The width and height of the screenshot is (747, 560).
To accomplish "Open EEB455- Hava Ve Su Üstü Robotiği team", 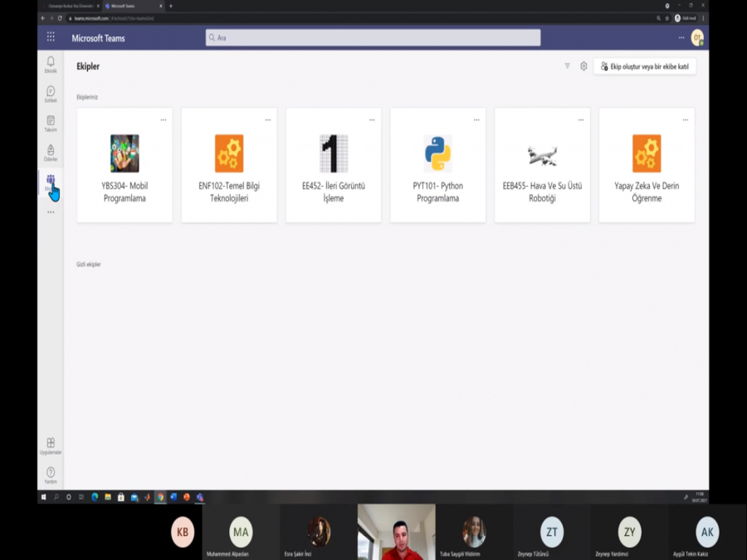I will (x=542, y=165).
